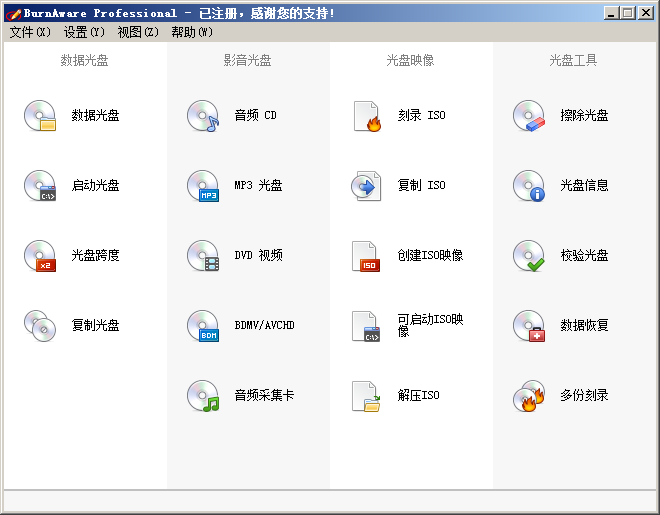Launch the 数据恢复 recovery icon
The height and width of the screenshot is (515, 660).
pos(530,326)
